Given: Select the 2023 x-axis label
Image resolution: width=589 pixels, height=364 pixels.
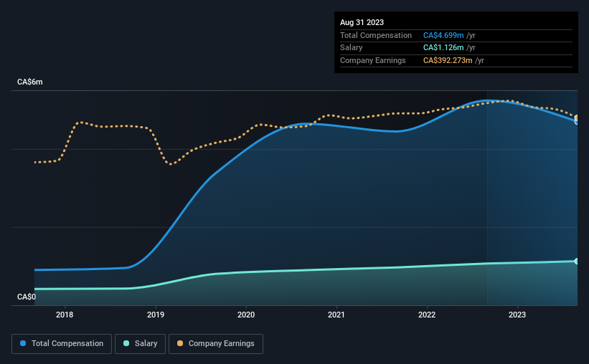Looking at the screenshot, I should click(x=517, y=315).
